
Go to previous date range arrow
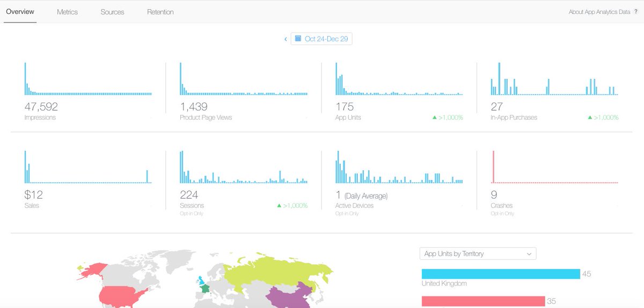(286, 39)
